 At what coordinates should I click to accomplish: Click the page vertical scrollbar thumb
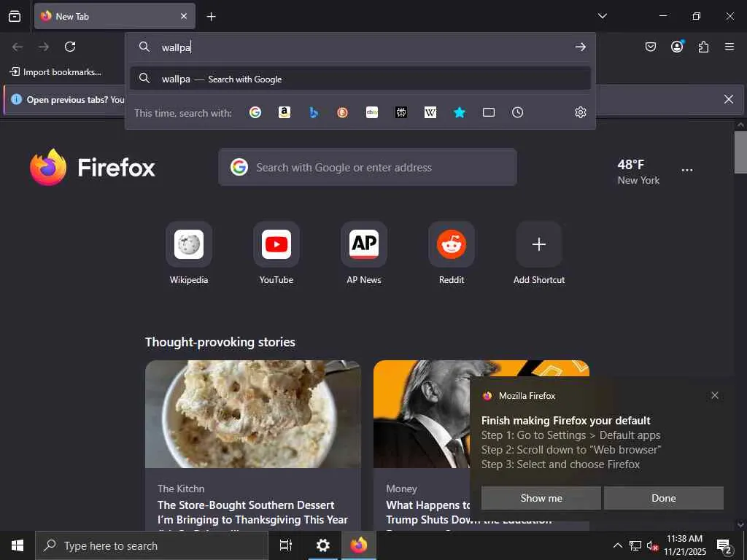(740, 152)
